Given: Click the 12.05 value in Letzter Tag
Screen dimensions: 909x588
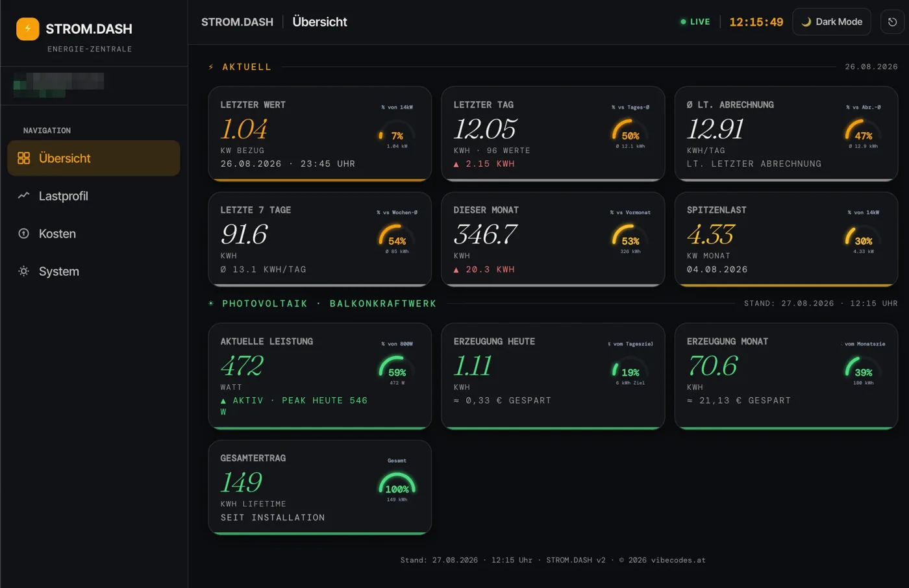Looking at the screenshot, I should pyautogui.click(x=485, y=129).
